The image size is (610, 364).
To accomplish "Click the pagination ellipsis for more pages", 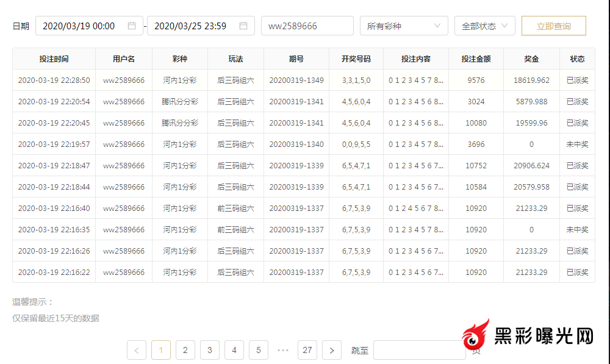I will coord(282,350).
